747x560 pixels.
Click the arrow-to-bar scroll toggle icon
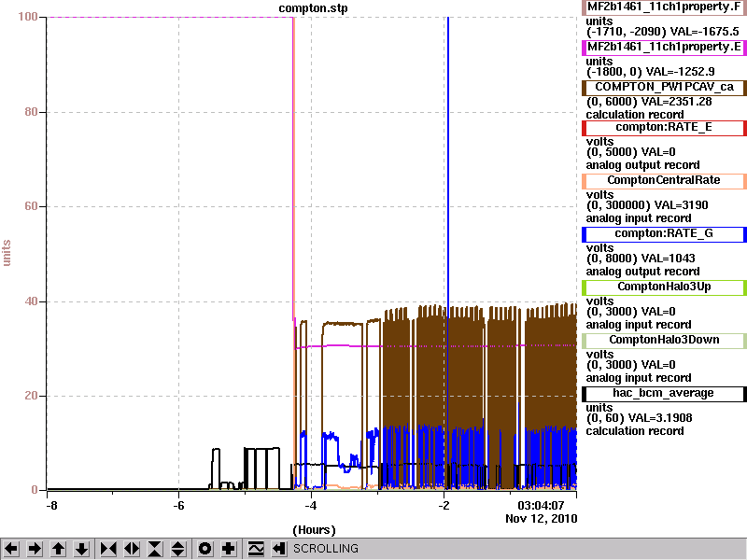point(278,549)
